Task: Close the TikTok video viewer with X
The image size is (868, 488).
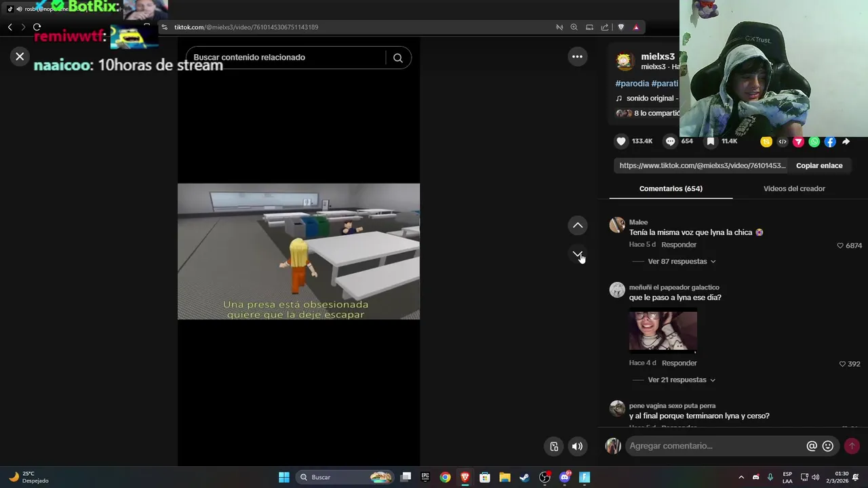Action: click(x=20, y=57)
